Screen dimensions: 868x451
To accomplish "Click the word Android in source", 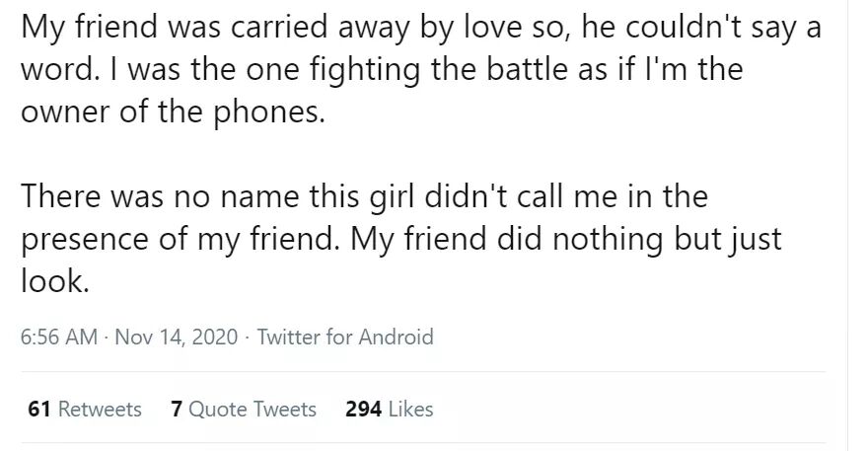I will click(x=396, y=337).
